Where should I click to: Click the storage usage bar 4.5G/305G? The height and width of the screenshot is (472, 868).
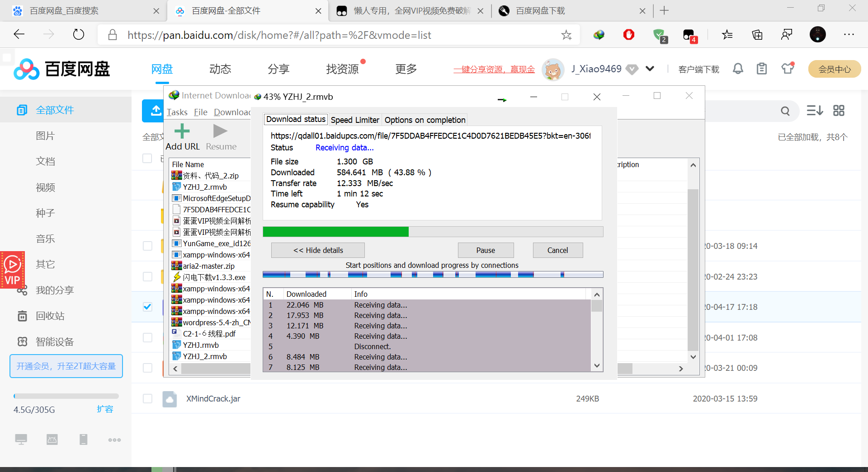click(66, 396)
